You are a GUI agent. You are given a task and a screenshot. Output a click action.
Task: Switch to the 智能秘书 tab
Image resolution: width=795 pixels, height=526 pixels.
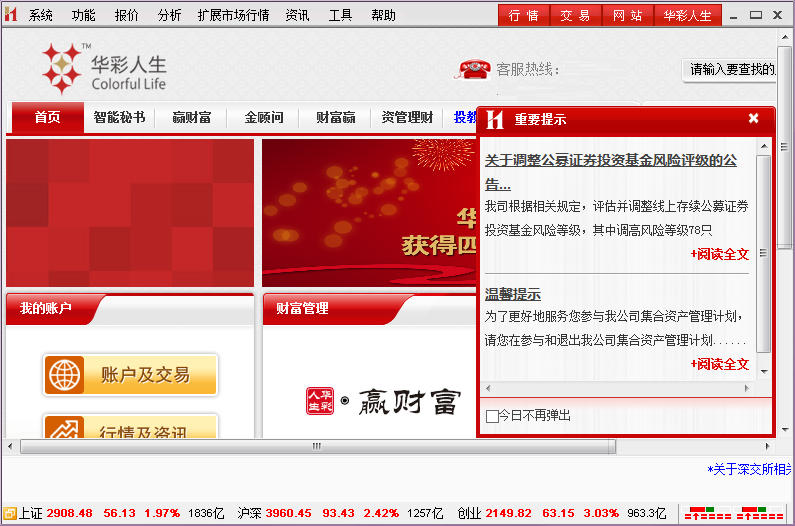click(119, 117)
